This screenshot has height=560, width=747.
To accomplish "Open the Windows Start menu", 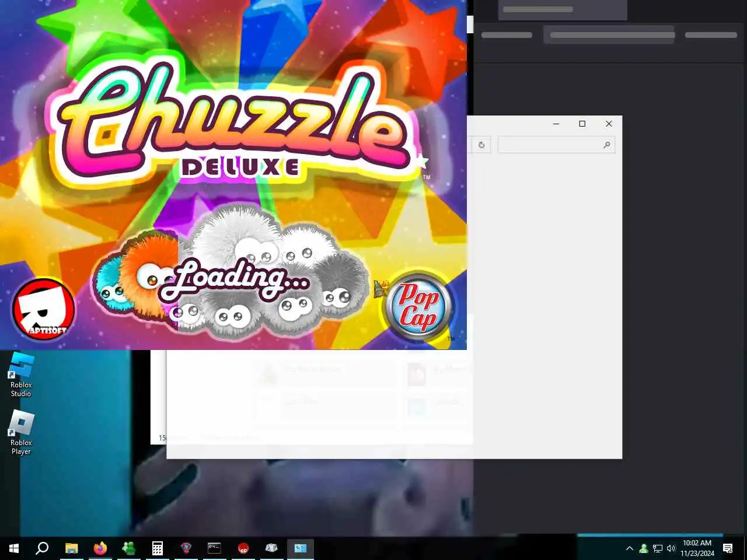I will pos(14,548).
